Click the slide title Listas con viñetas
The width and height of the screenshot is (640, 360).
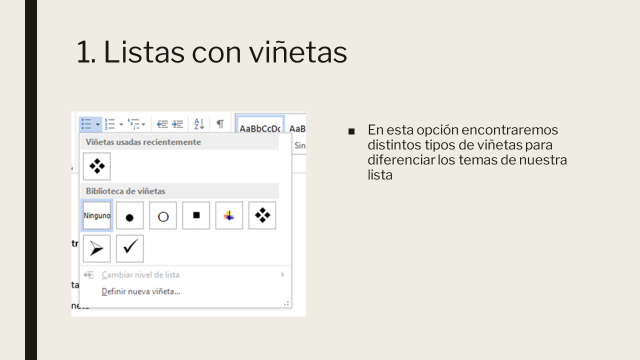tap(211, 52)
